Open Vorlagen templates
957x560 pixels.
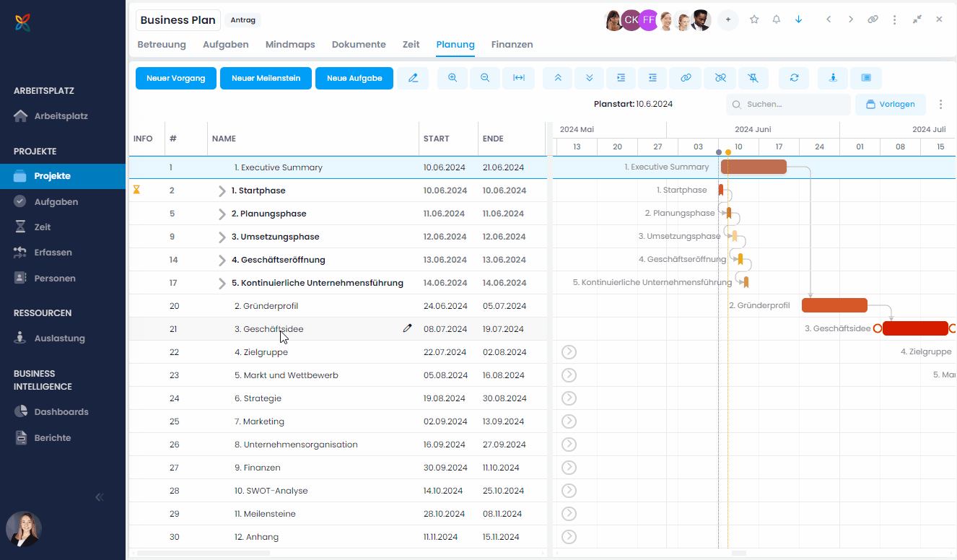click(891, 105)
